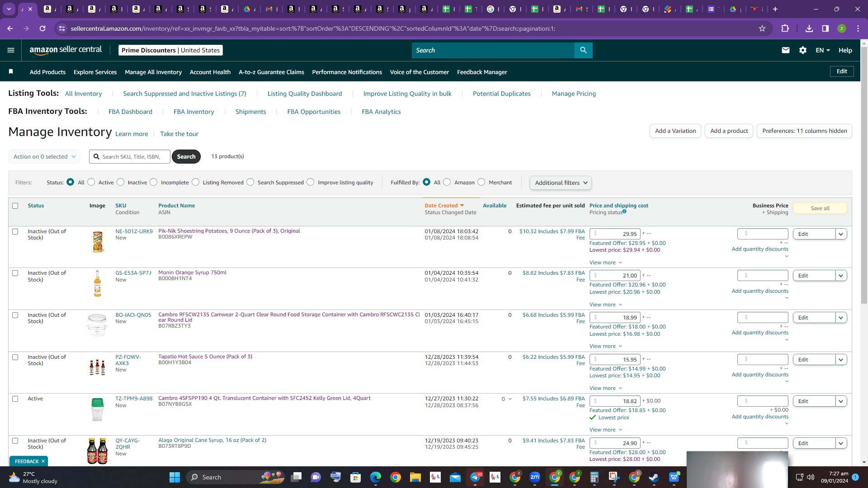This screenshot has width=868, height=488.
Task: Open the browser downloads icon
Action: pos(809,28)
